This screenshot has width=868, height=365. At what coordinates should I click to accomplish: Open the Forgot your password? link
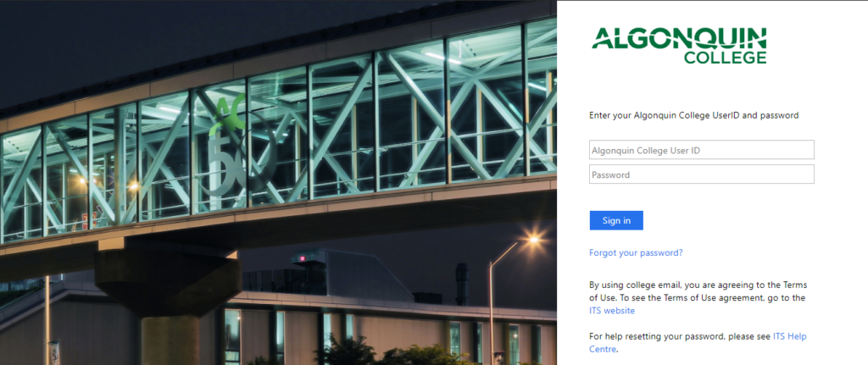point(636,252)
